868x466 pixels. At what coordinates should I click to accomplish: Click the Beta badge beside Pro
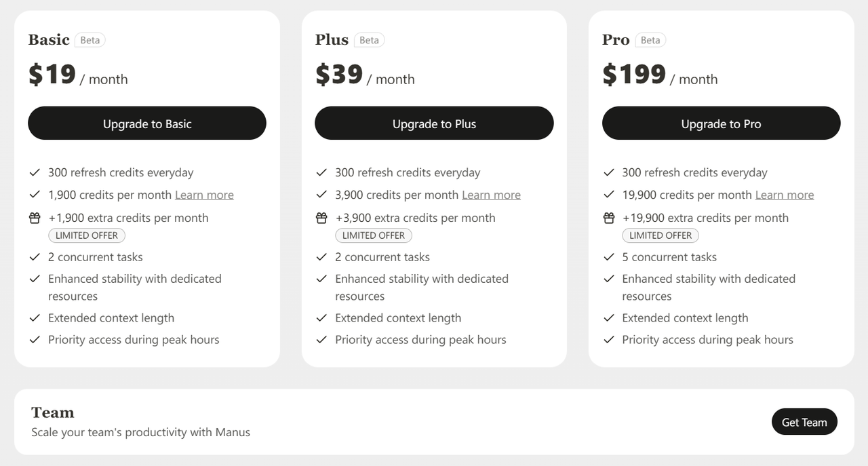coord(650,40)
